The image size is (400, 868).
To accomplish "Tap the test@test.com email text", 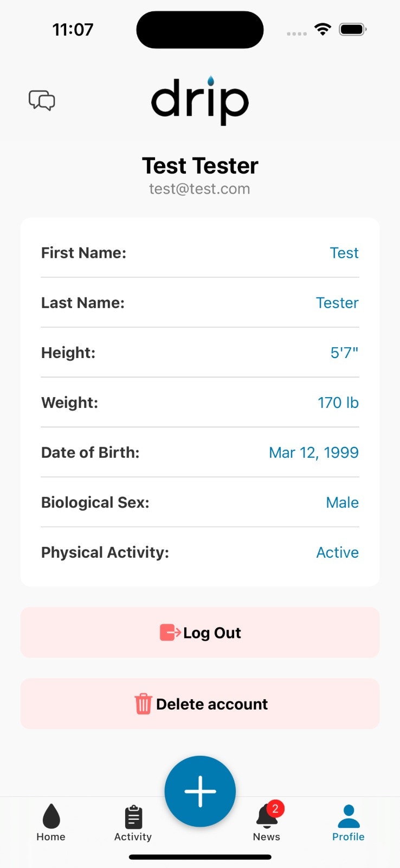I will tap(200, 189).
